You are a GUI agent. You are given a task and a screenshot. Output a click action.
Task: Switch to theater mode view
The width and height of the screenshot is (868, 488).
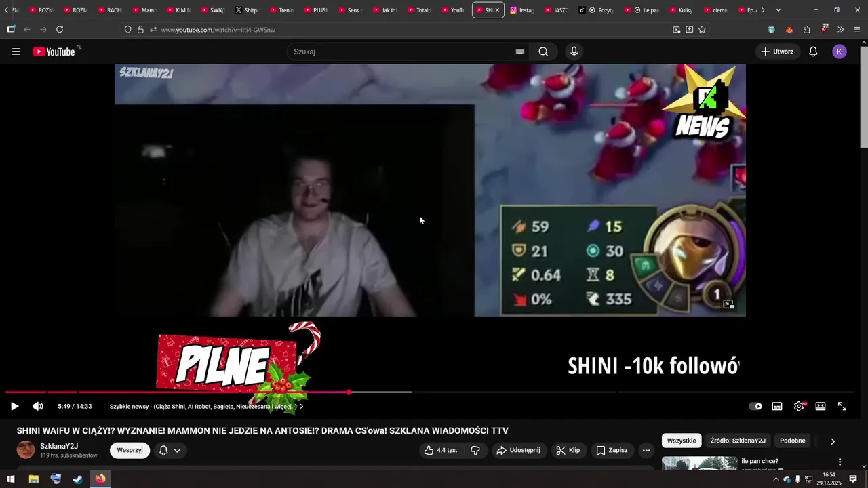(821, 406)
